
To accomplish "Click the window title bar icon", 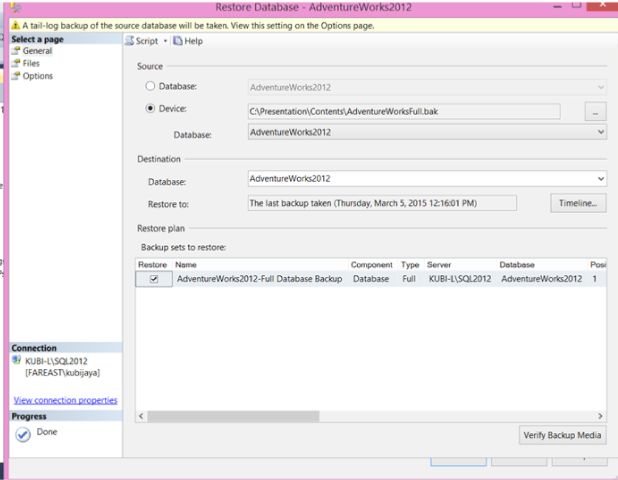I will [16, 7].
